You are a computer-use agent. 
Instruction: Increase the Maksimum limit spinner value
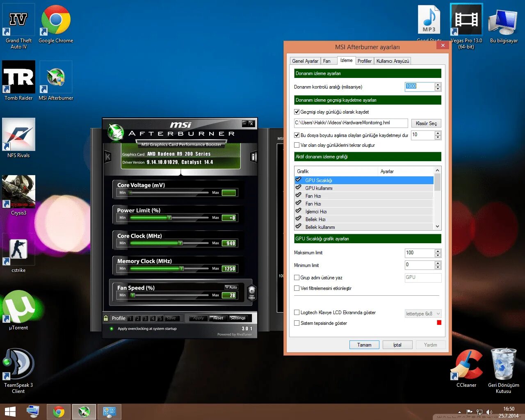438,251
